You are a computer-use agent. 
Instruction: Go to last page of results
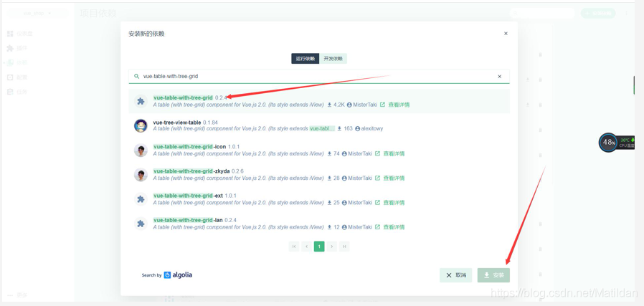(x=344, y=247)
